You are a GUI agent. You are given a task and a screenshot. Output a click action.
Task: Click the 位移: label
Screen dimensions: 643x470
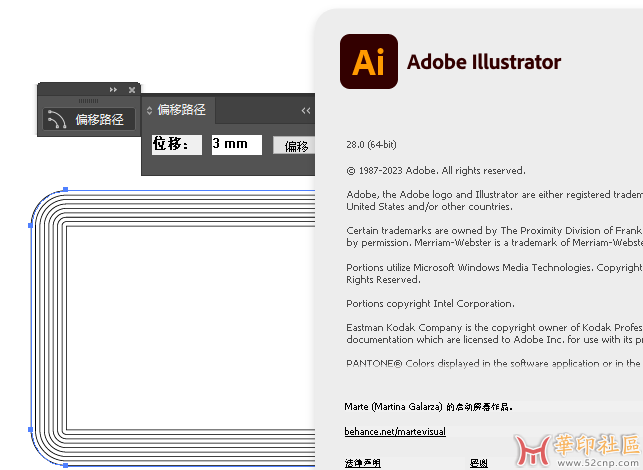tap(177, 145)
